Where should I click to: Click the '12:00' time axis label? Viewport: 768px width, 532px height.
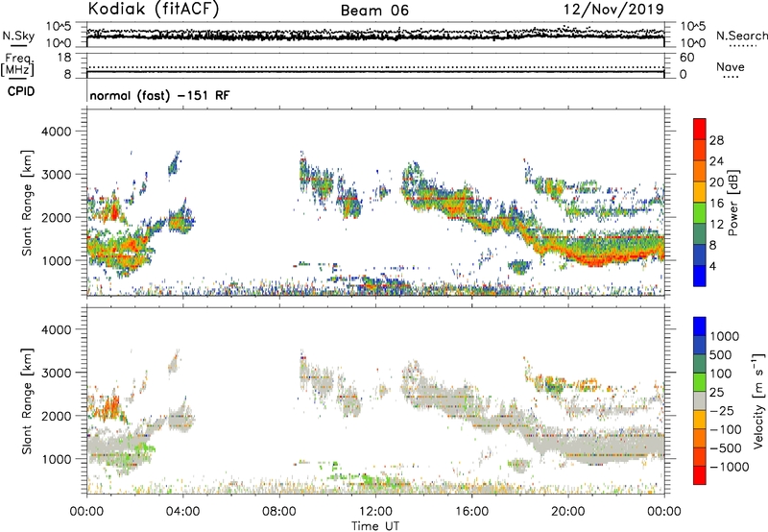(375, 512)
